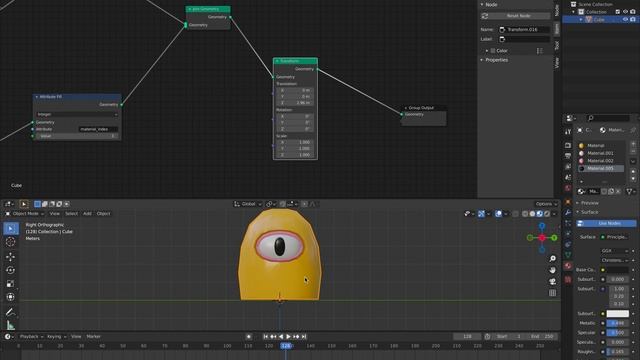
Task: Enable the node Color checkbox
Action: tap(493, 51)
